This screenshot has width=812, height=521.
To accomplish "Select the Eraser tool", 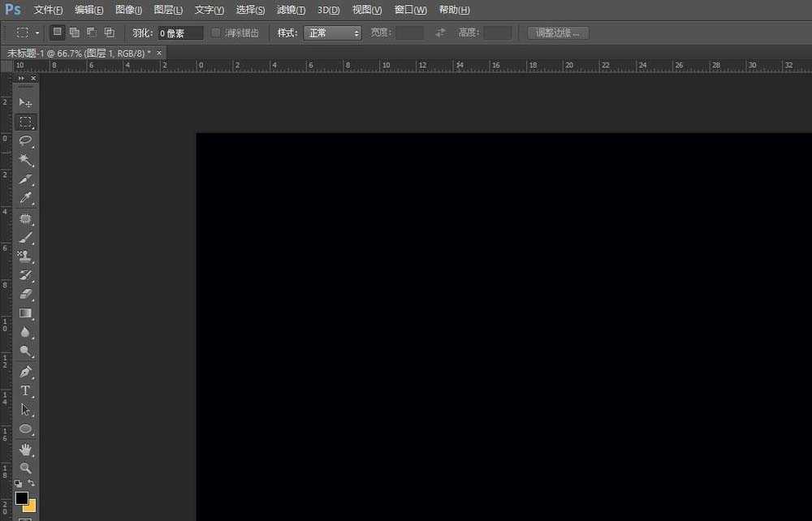I will (x=26, y=294).
